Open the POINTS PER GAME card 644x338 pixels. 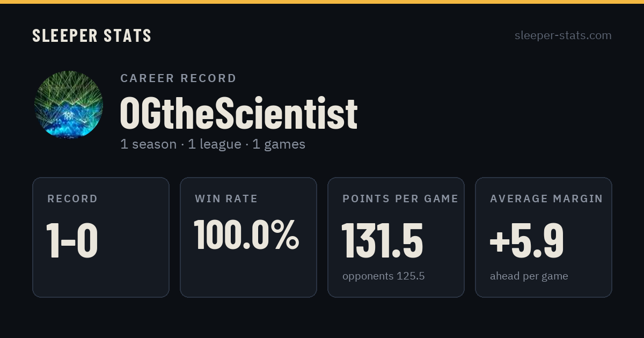point(396,237)
